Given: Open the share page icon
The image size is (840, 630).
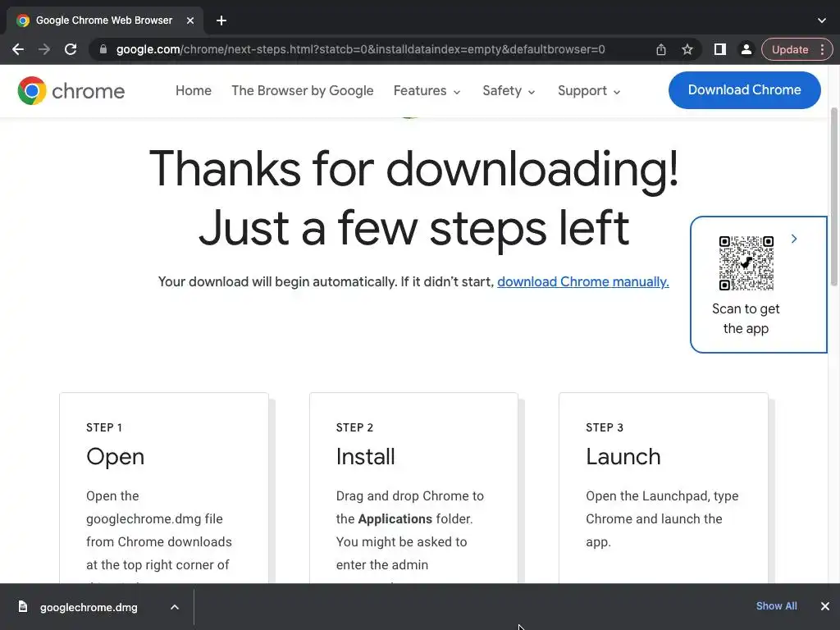Looking at the screenshot, I should 661,49.
